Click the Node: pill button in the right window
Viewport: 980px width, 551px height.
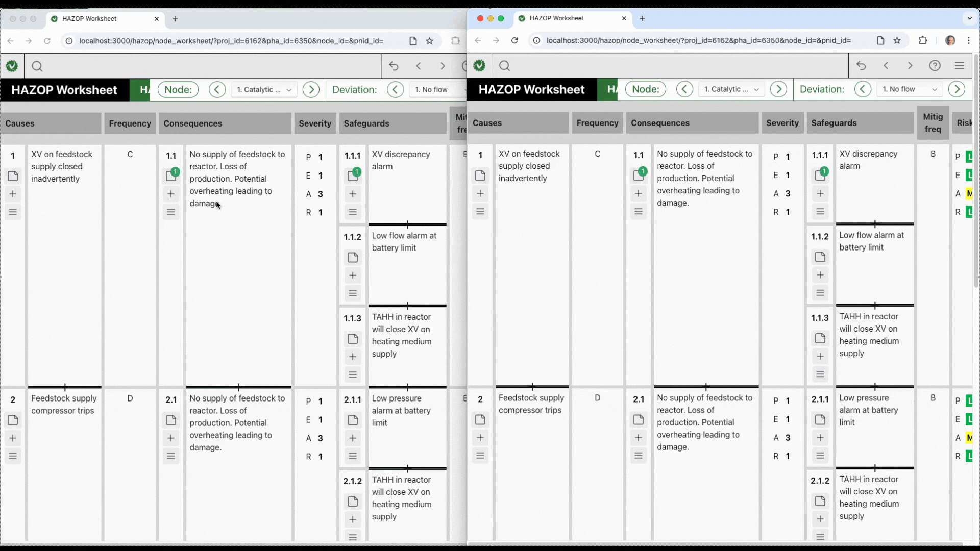(645, 89)
